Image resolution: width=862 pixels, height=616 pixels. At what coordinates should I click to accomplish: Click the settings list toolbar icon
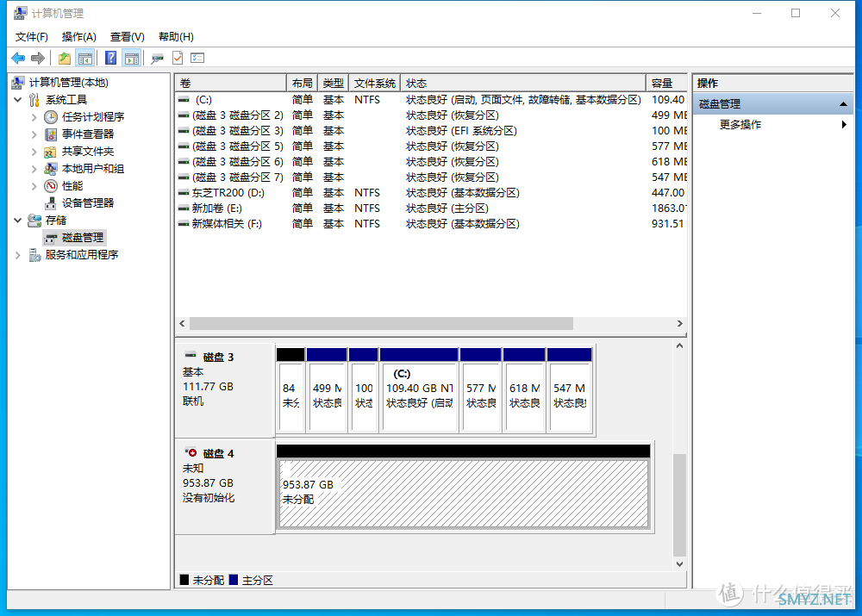197,58
